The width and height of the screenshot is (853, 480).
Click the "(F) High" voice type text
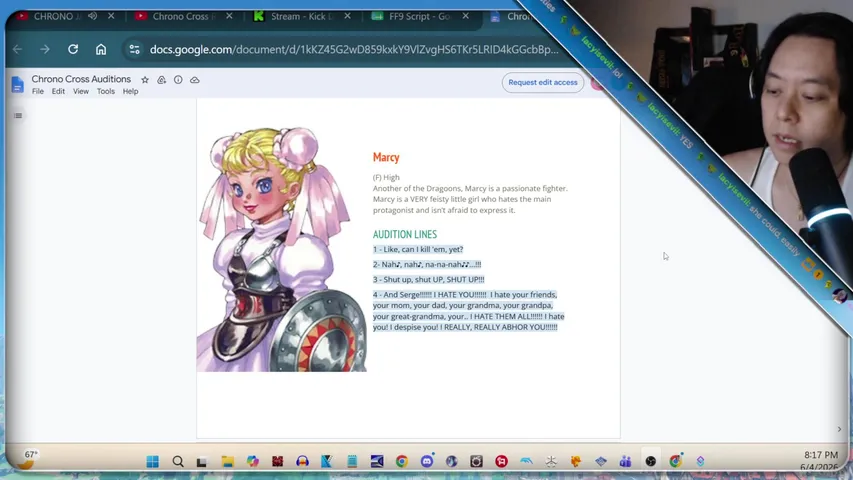point(386,177)
